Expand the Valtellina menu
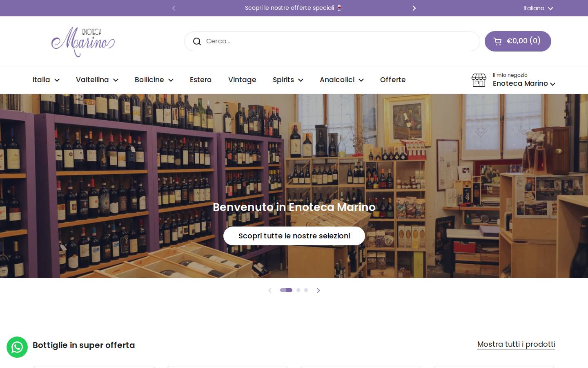Image resolution: width=588 pixels, height=368 pixels. (97, 80)
